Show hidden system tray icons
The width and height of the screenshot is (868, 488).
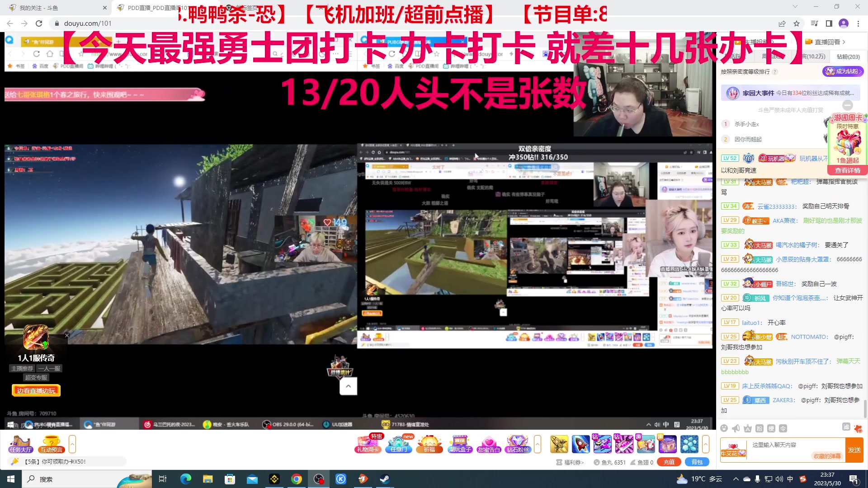736,479
